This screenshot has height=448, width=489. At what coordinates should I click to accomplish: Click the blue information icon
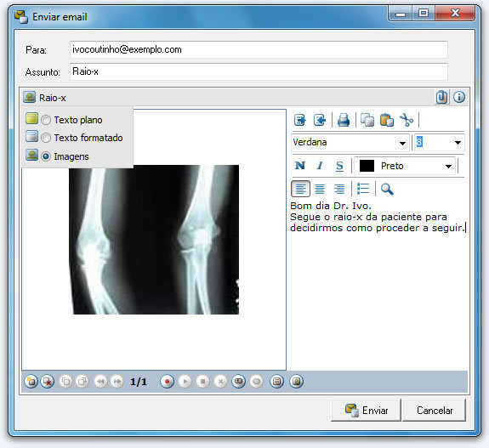coord(459,97)
